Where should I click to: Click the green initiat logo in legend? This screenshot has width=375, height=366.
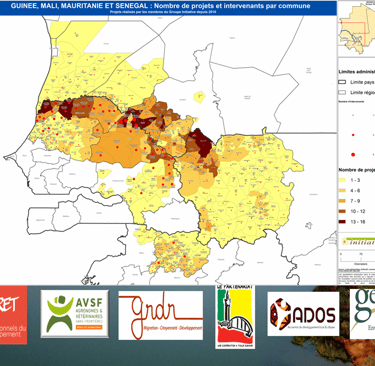point(358,242)
